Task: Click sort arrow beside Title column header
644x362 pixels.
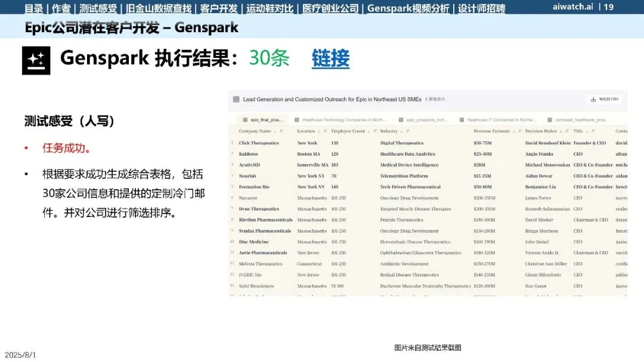Action: tap(587, 131)
